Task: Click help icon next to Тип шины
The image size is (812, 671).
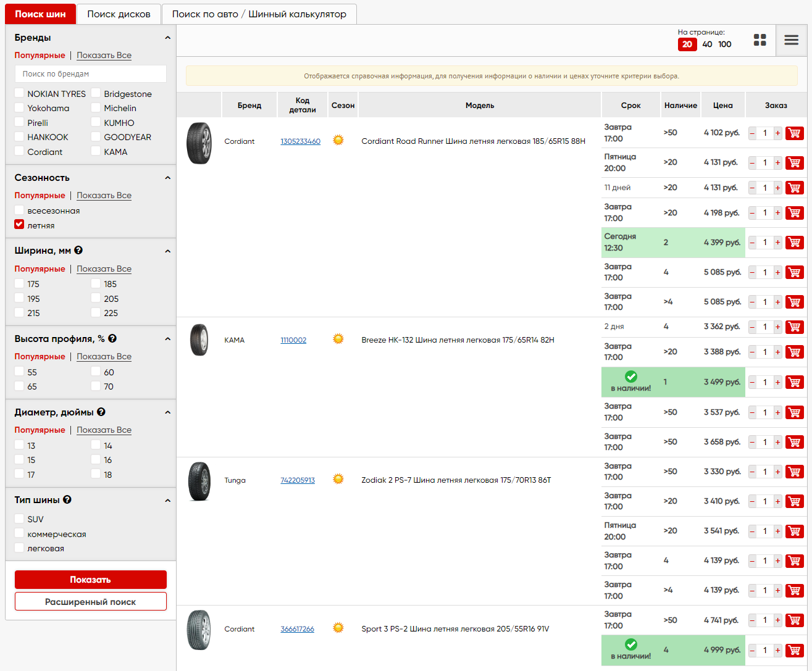Action: [67, 499]
